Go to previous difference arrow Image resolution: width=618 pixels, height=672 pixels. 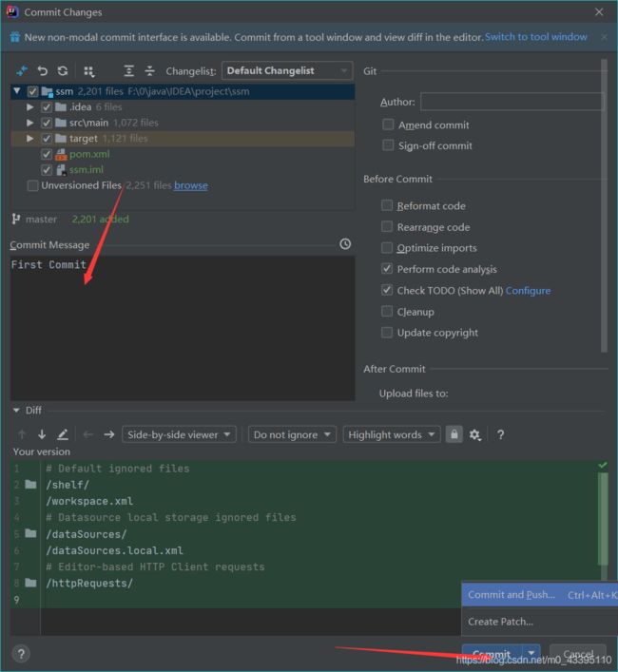click(22, 434)
